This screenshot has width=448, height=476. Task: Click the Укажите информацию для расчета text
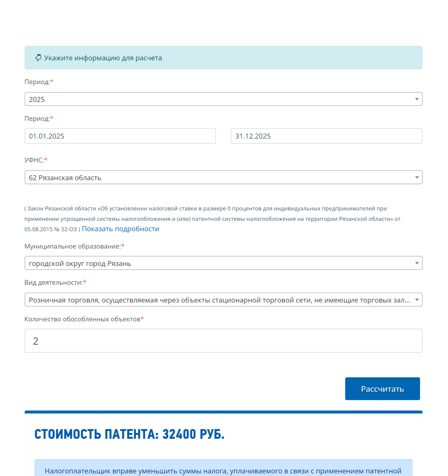[x=103, y=58]
